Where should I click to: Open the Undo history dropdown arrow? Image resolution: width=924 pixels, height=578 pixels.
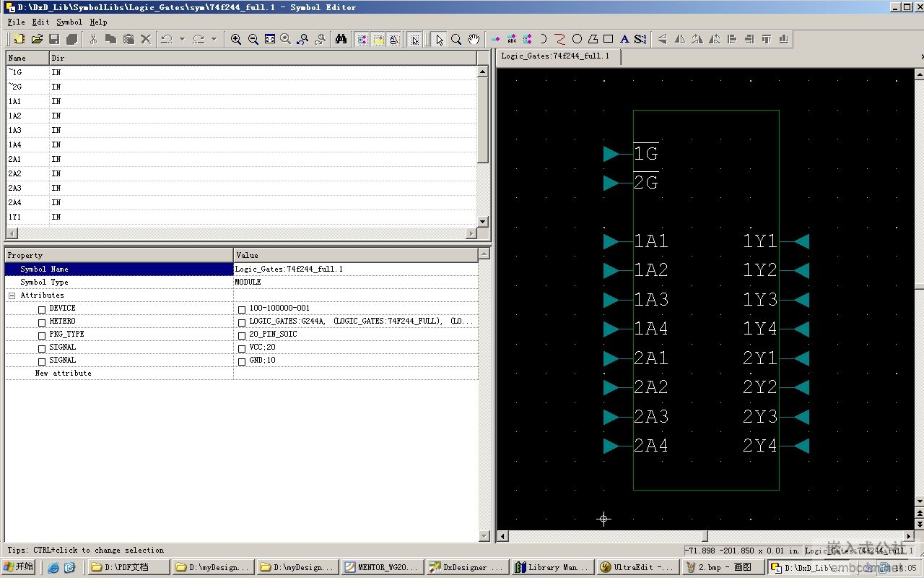coord(182,39)
